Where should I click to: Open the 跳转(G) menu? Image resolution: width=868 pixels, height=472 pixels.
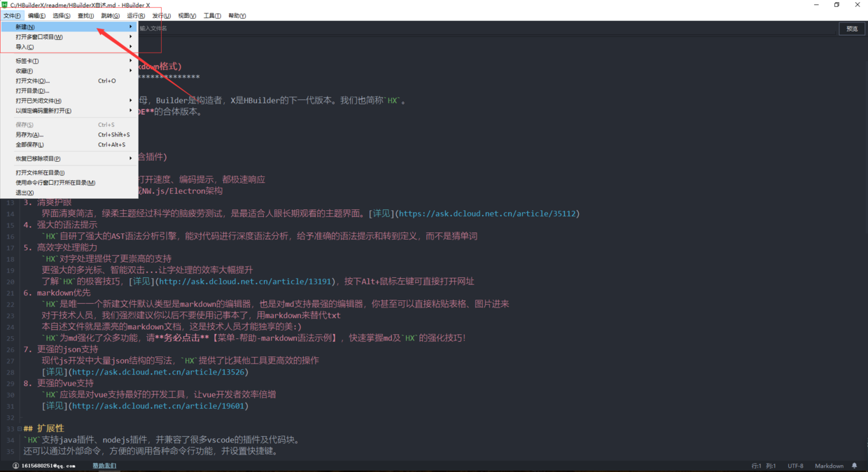(x=110, y=15)
